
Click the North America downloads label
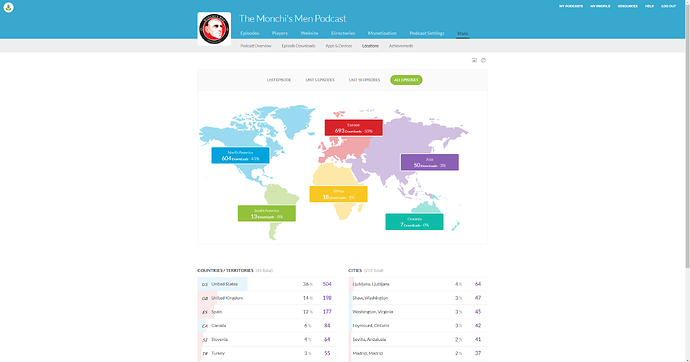(240, 155)
